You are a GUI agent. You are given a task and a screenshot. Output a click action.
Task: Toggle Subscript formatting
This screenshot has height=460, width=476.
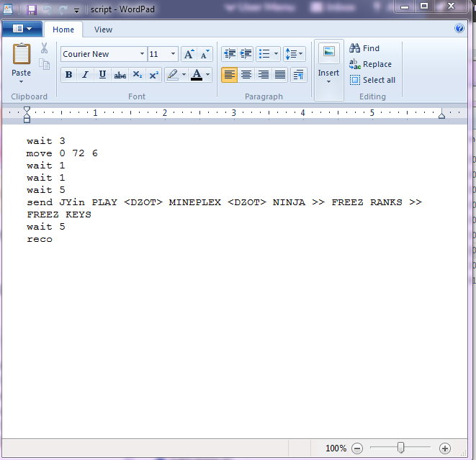138,75
